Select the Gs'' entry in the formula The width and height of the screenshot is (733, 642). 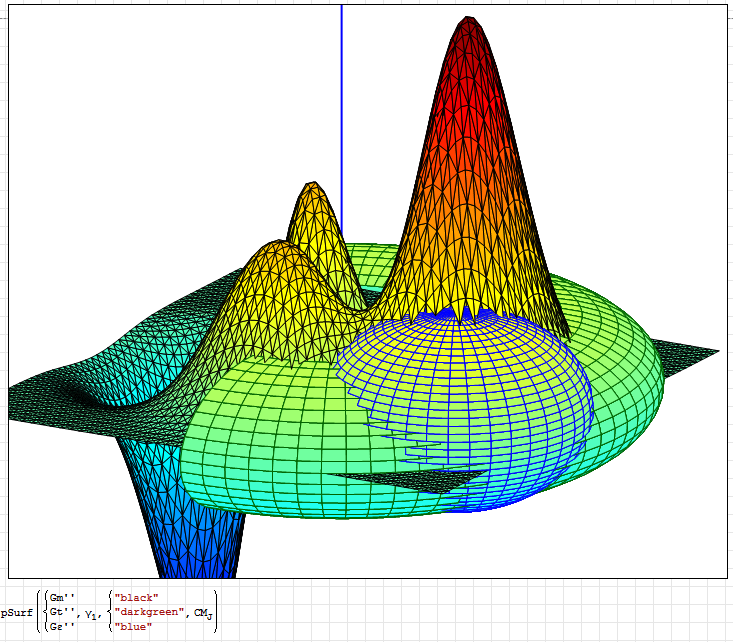(x=63, y=626)
